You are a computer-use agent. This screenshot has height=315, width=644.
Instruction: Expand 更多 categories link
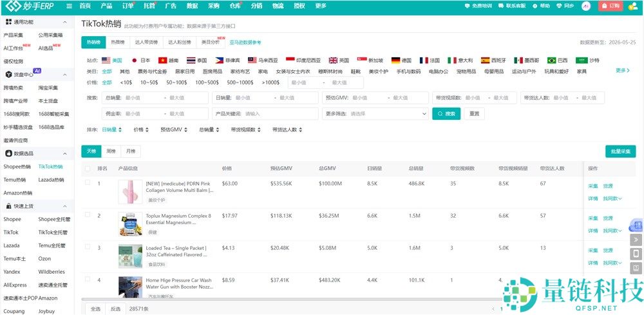click(x=622, y=71)
